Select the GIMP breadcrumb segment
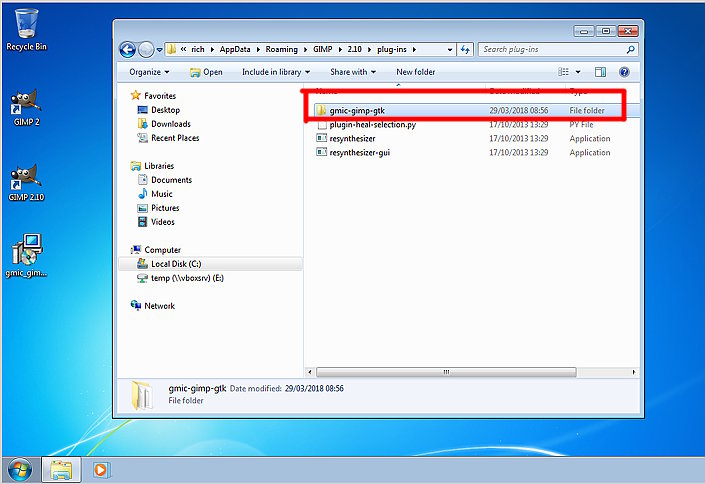Viewport: 705px width, 484px height. click(x=322, y=49)
